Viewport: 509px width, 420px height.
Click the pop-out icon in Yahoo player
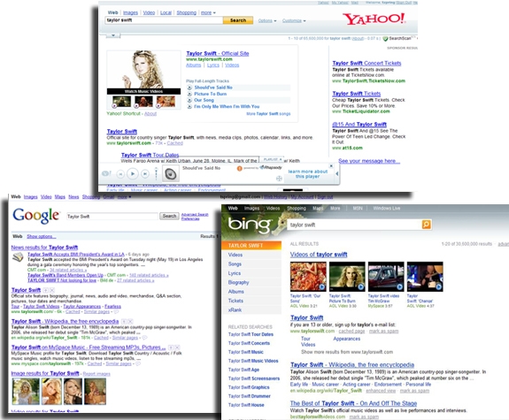(x=279, y=179)
